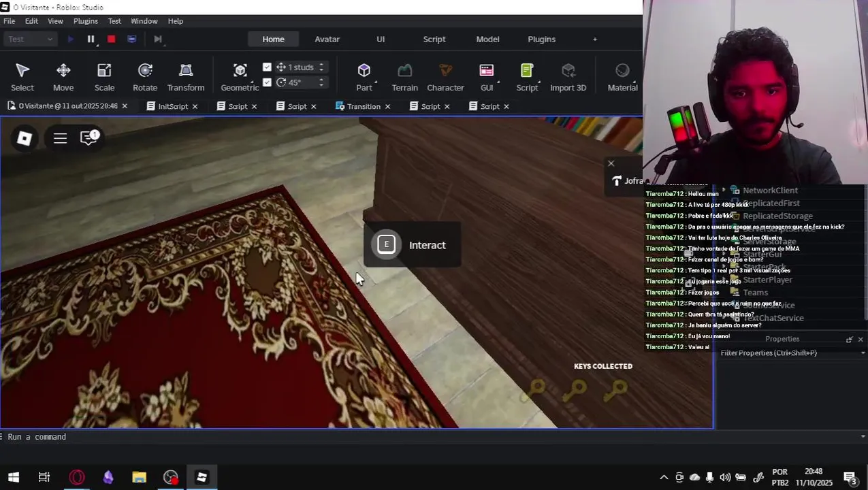Add a new ribbon tab with plus
868x490 pixels.
tap(594, 39)
